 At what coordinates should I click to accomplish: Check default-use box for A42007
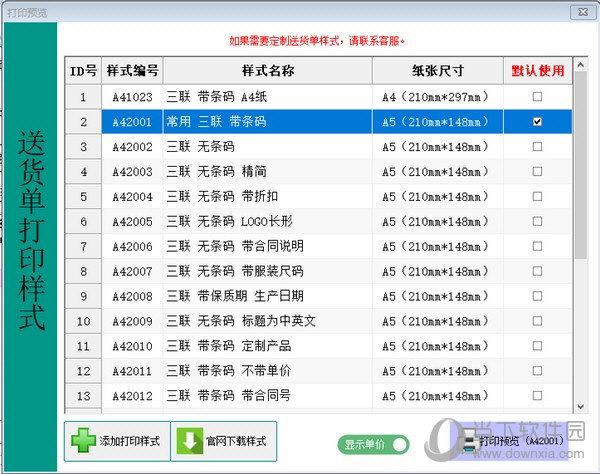tap(537, 271)
